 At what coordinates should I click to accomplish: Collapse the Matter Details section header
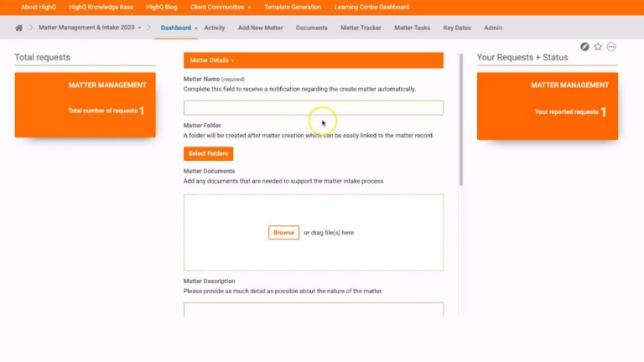pyautogui.click(x=211, y=60)
